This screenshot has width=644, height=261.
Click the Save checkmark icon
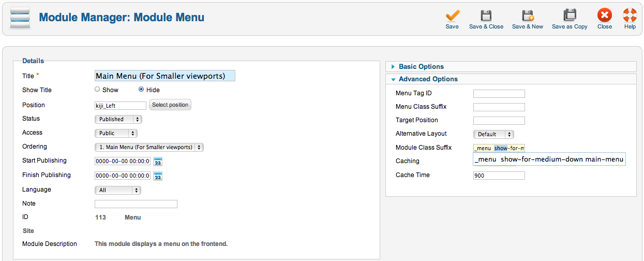pos(452,15)
